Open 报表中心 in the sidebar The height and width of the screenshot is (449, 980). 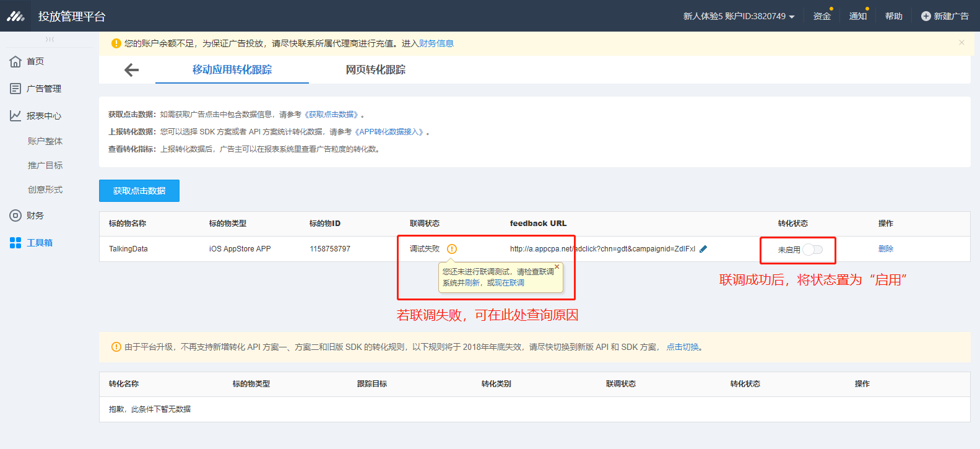coord(44,116)
